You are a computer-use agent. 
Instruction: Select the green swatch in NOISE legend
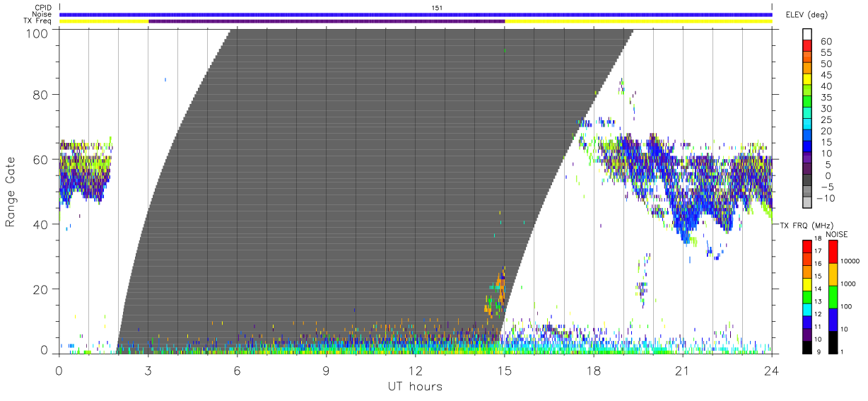pyautogui.click(x=833, y=297)
